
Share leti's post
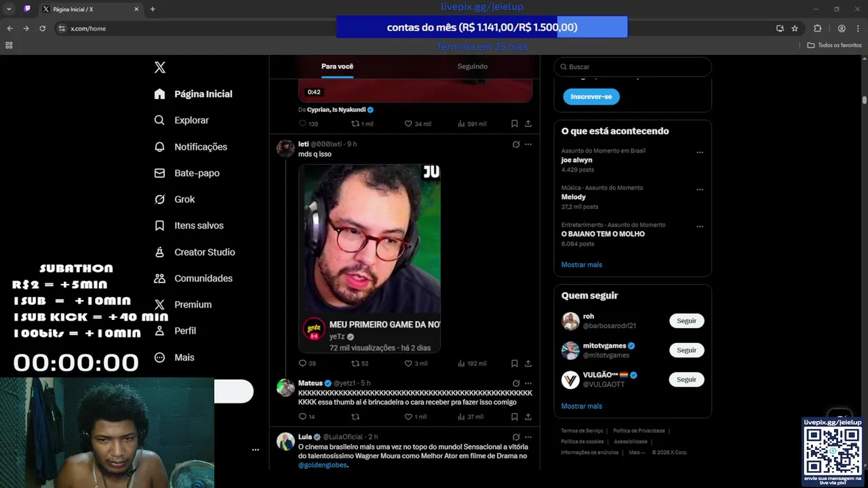click(528, 363)
